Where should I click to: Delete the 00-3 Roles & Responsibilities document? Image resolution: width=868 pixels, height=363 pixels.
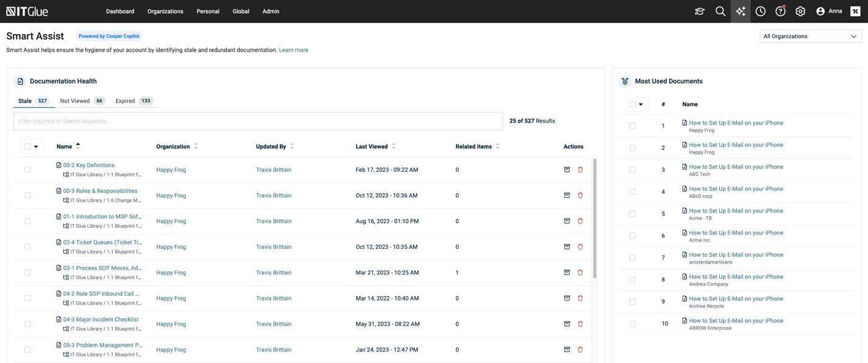tap(580, 195)
